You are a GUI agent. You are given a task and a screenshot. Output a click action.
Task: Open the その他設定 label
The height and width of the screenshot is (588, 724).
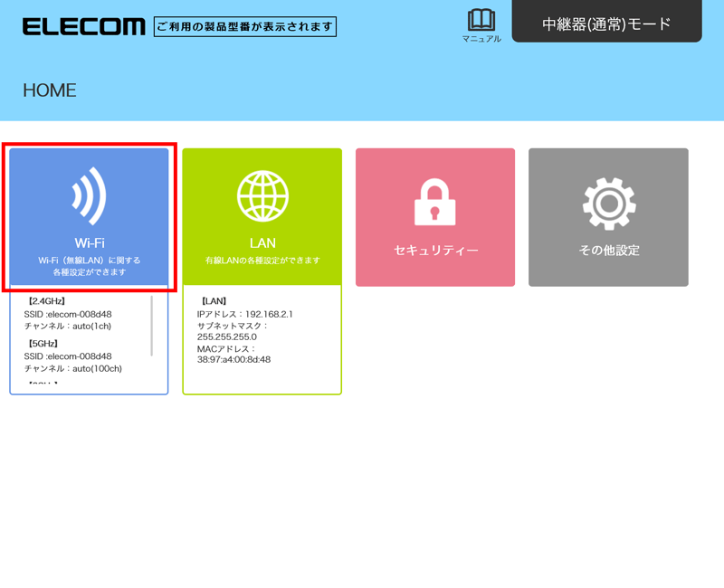(x=608, y=251)
